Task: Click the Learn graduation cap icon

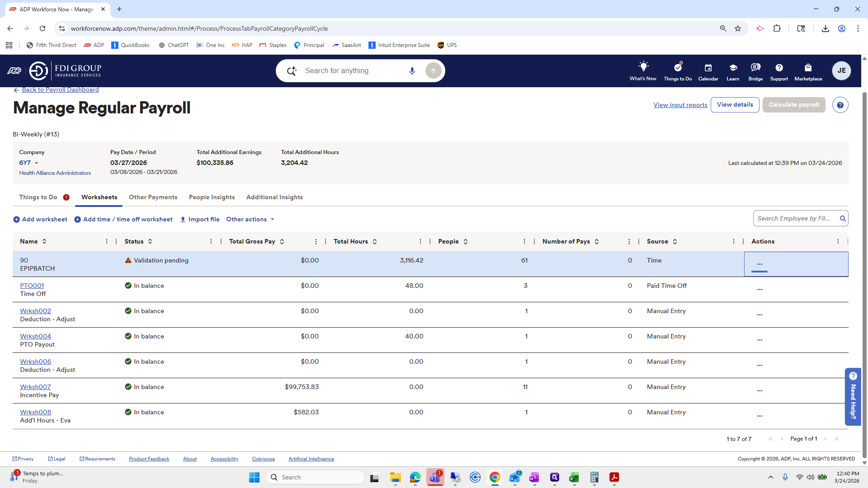Action: pyautogui.click(x=733, y=68)
